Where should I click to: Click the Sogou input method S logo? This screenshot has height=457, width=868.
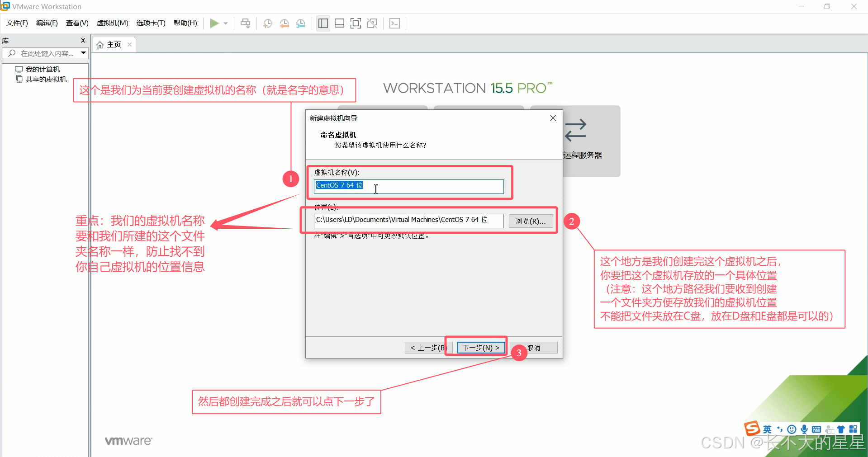752,428
